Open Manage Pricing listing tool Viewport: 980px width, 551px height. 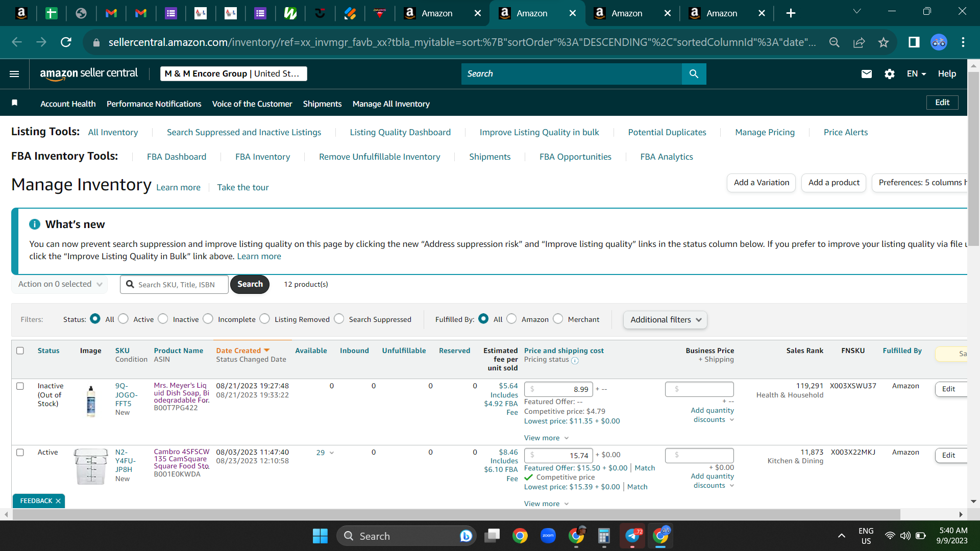pyautogui.click(x=765, y=132)
